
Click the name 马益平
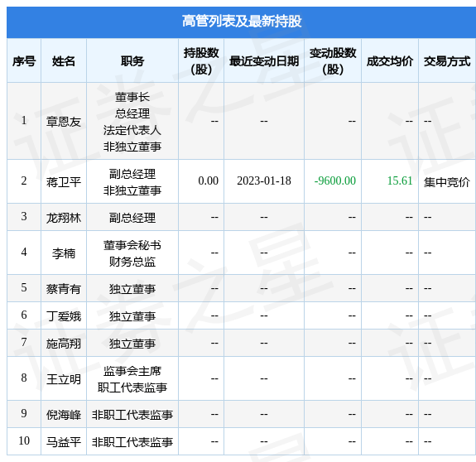(64, 442)
